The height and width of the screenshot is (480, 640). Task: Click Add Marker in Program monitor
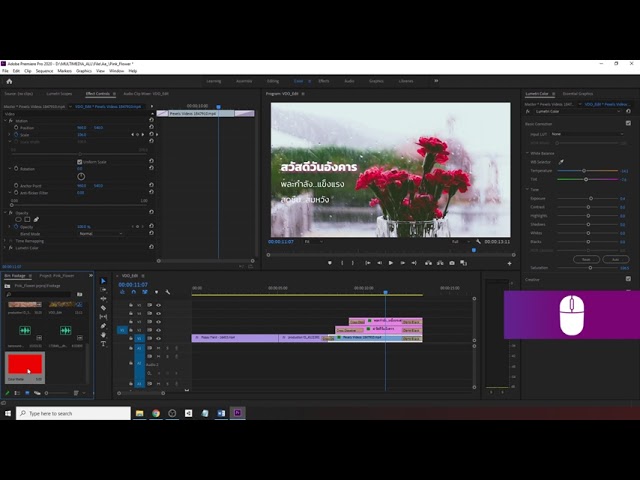(330, 263)
